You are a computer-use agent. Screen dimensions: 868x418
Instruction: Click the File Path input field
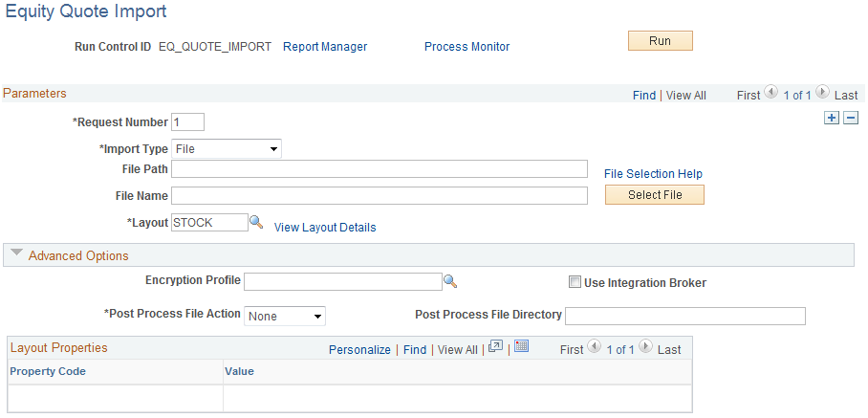[x=379, y=169]
